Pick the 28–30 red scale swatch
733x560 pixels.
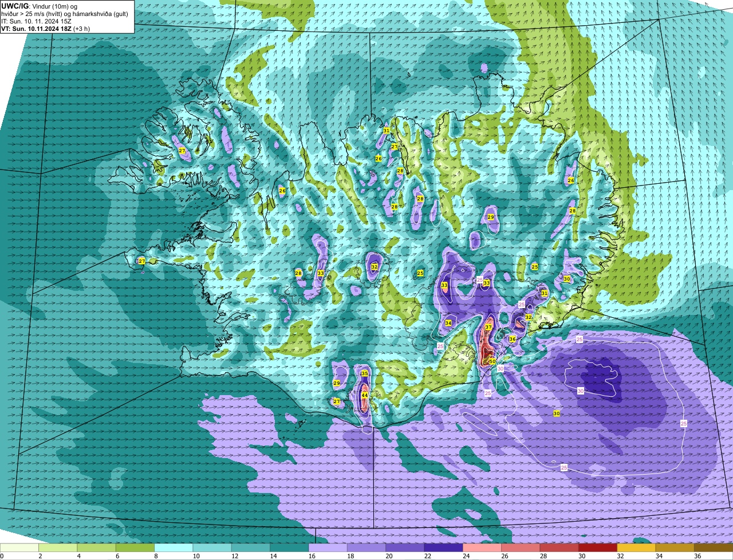(x=559, y=548)
